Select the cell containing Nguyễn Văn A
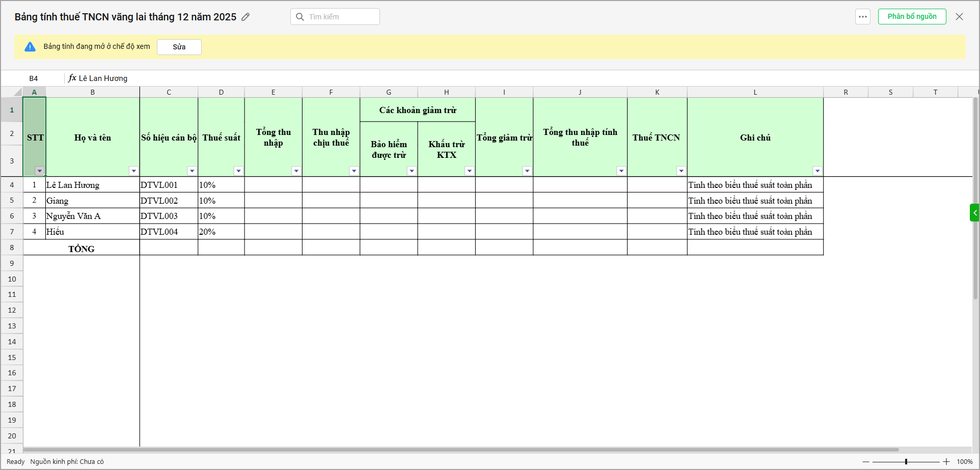Screen dimensions: 980x470 point(92,216)
